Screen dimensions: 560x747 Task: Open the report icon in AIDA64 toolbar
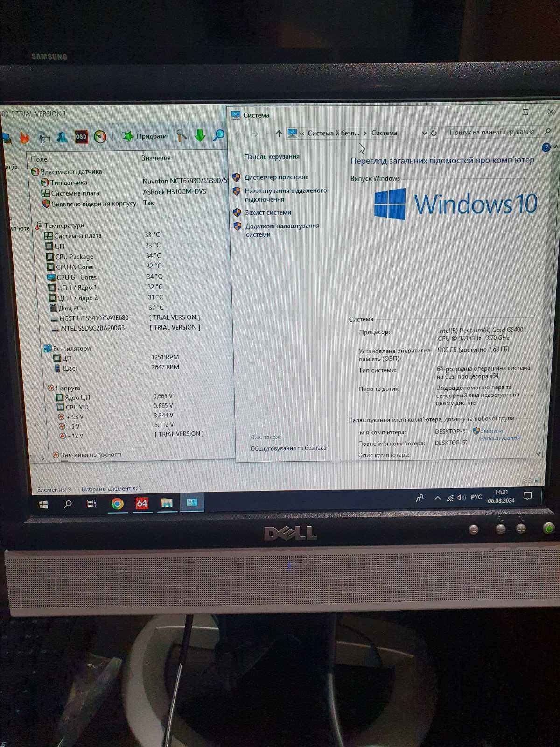coord(44,137)
